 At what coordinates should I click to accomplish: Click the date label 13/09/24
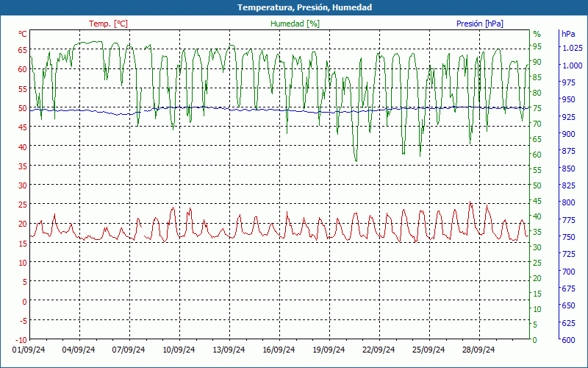pos(229,350)
